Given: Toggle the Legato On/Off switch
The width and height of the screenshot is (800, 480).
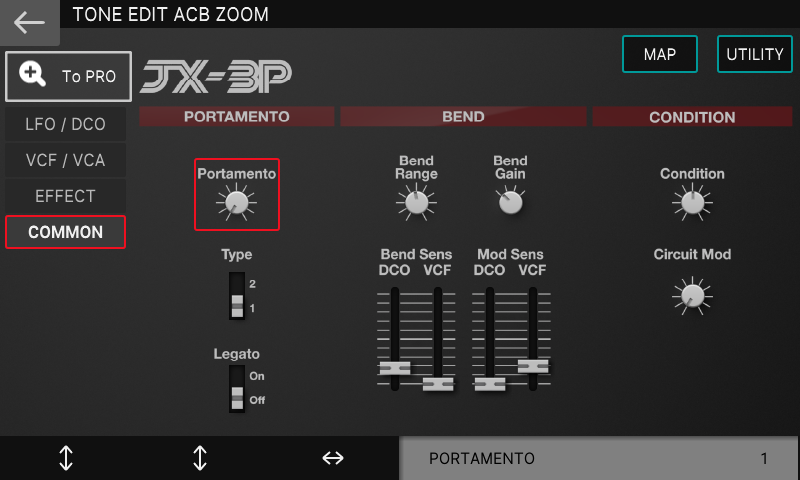Looking at the screenshot, I should [237, 388].
